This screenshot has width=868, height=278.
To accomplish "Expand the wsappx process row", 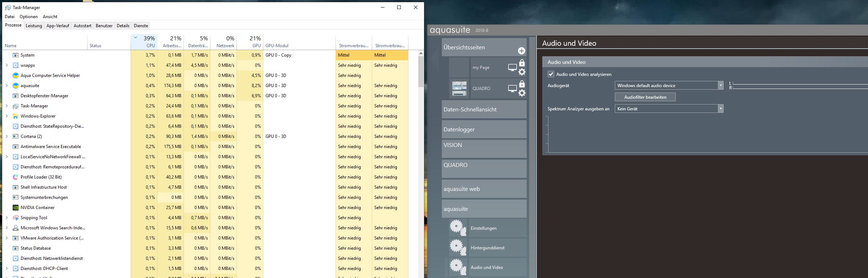I will (7, 65).
